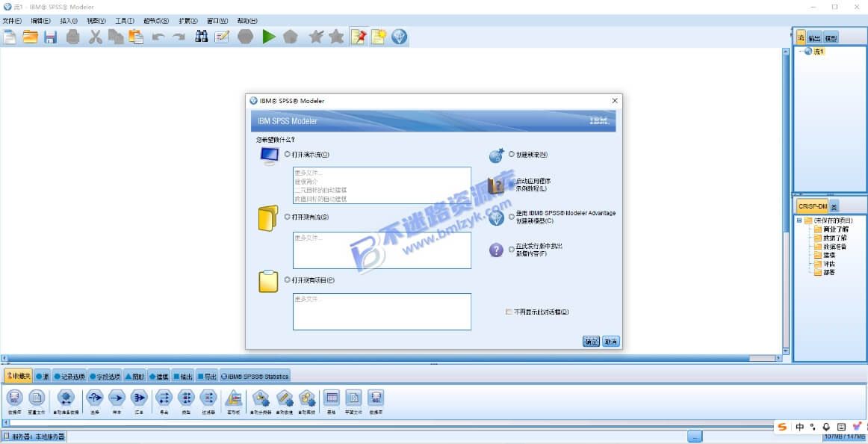Switch to the IBM SPSS Statistics palette tab

click(x=255, y=377)
